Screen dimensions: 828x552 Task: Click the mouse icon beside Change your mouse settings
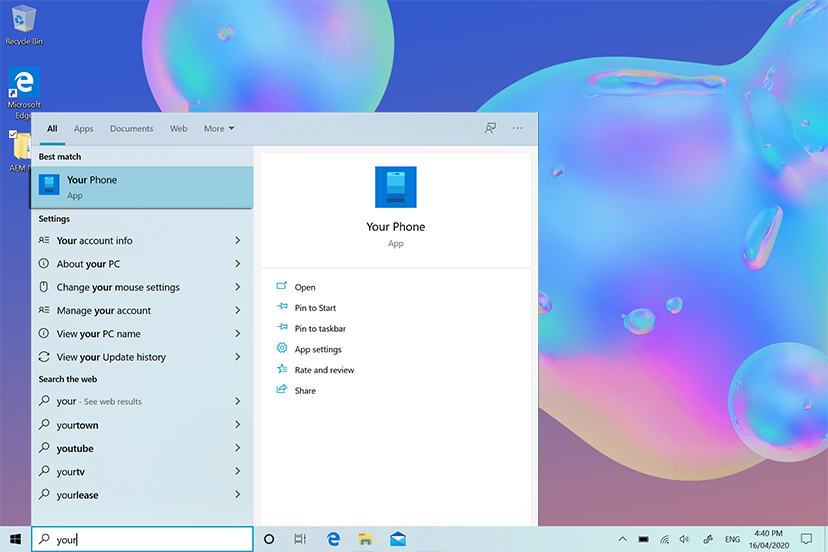pyautogui.click(x=44, y=286)
